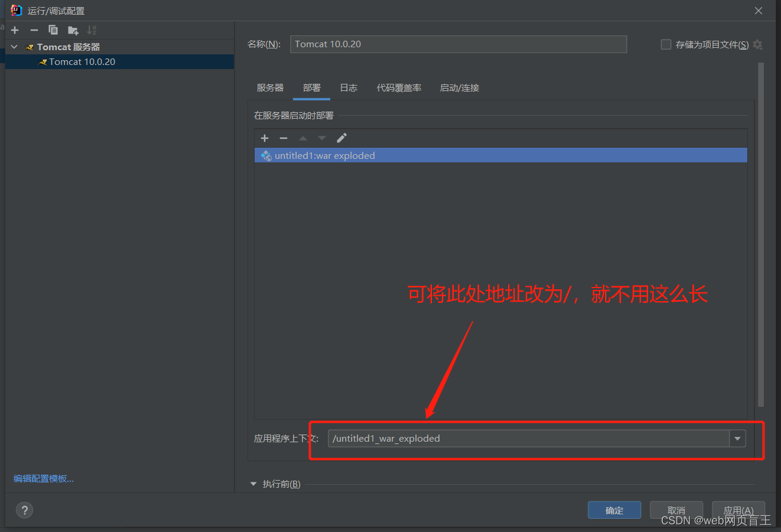
Task: Toggle 存储为项目文件 checkbox
Action: pyautogui.click(x=666, y=44)
